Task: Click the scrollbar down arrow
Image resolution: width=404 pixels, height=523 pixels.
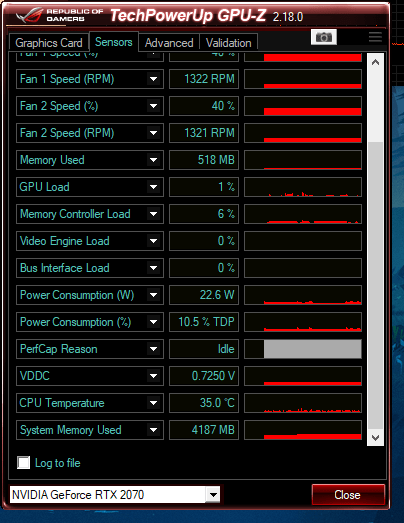Action: click(x=375, y=437)
